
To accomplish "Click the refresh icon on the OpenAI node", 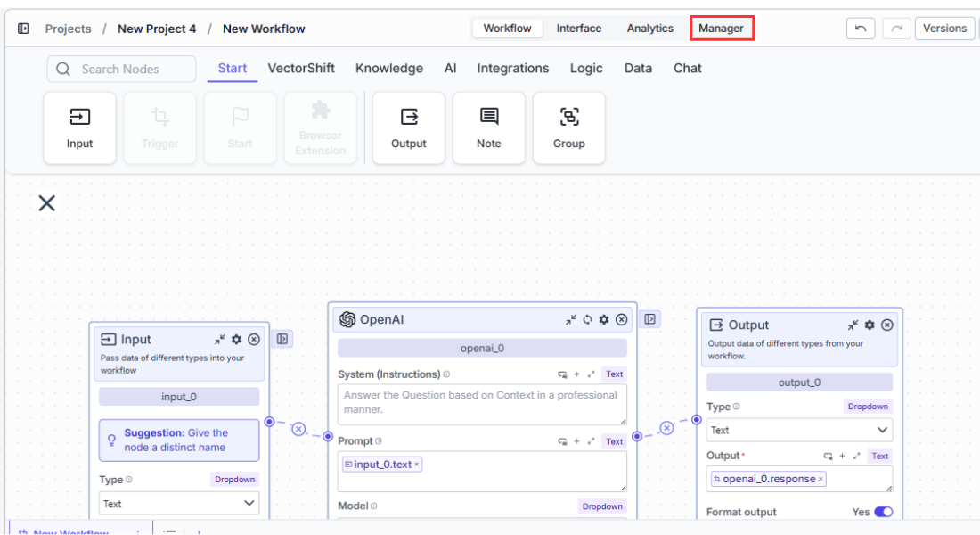I will click(588, 319).
